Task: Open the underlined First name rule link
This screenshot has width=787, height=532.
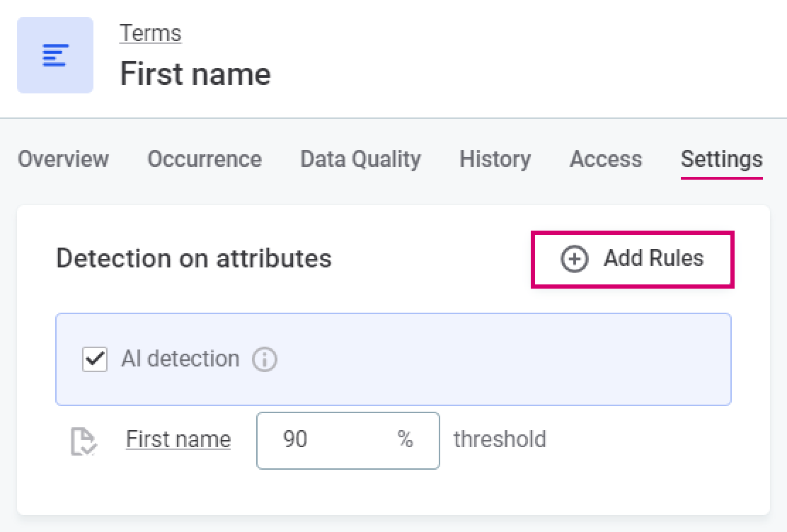Action: tap(178, 439)
